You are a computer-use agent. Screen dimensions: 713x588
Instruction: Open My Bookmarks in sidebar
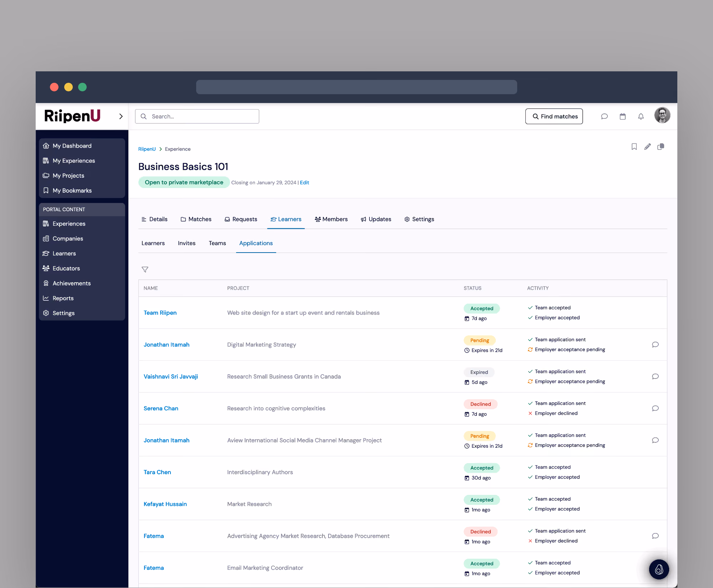[82, 191]
